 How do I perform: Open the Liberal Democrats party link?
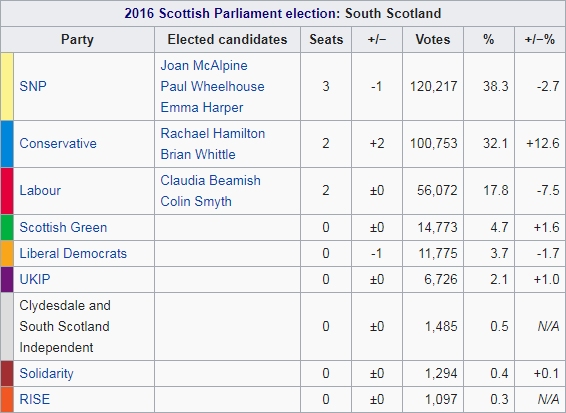pyautogui.click(x=73, y=253)
